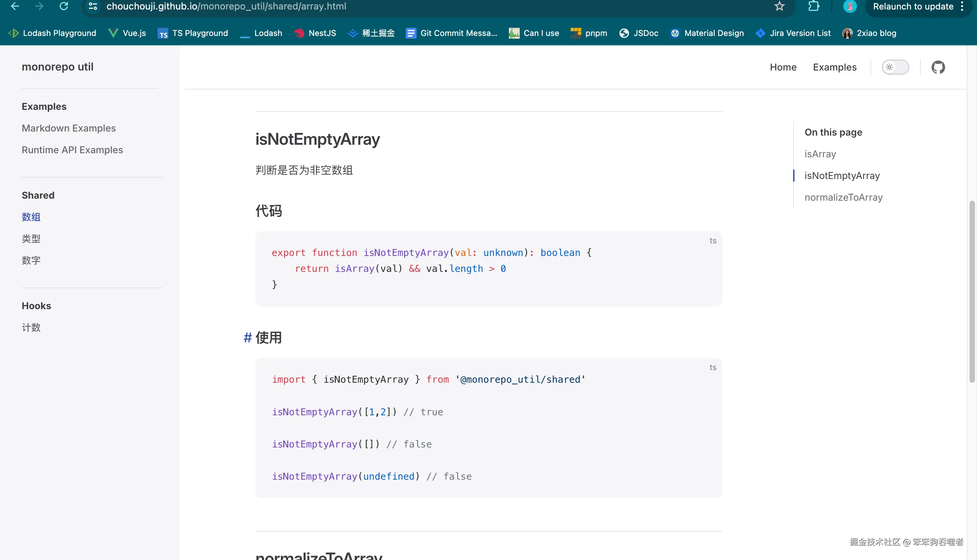Screen dimensions: 977x560
Task: Click the browser back arrow
Action: pyautogui.click(x=15, y=6)
